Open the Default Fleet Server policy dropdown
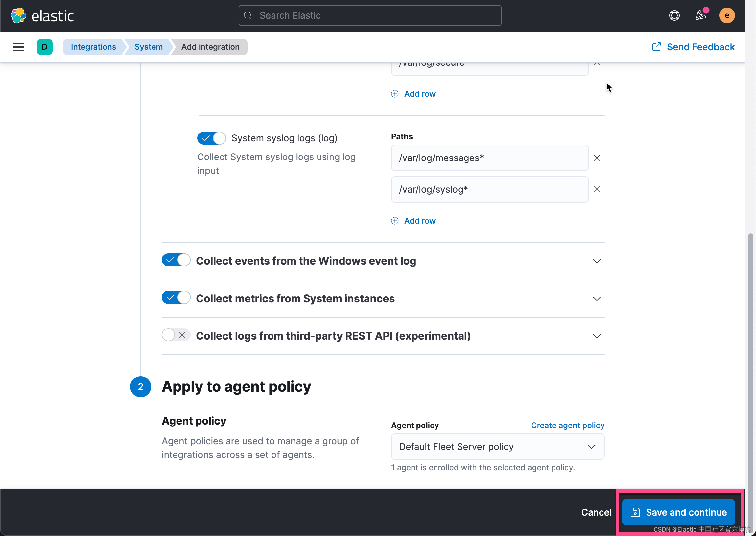Viewport: 756px width, 536px height. pyautogui.click(x=498, y=446)
